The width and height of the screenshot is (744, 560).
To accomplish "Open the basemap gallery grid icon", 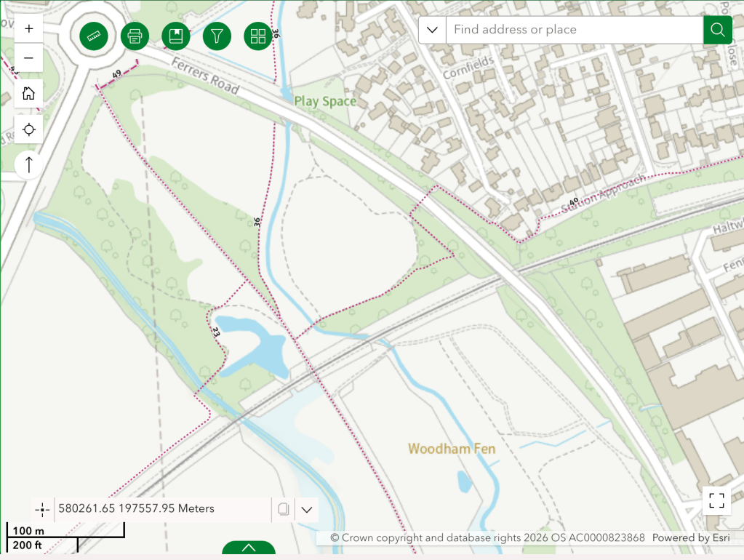I will (258, 35).
